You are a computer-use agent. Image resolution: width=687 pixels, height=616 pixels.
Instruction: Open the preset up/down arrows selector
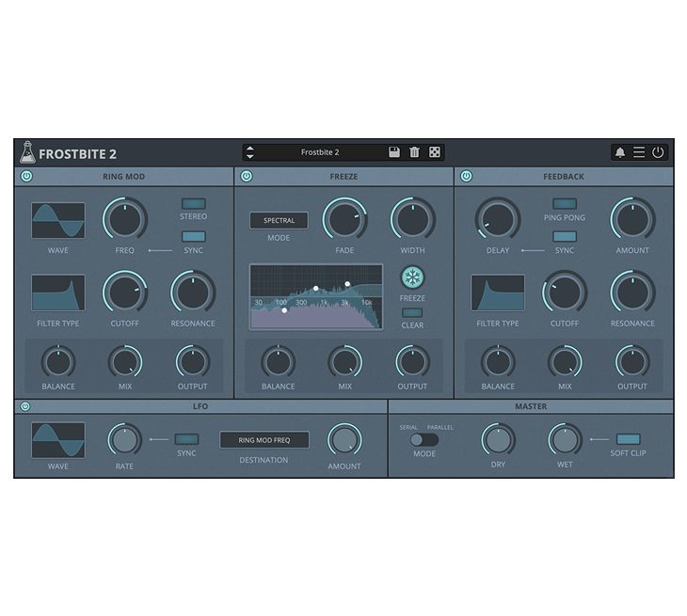(249, 152)
